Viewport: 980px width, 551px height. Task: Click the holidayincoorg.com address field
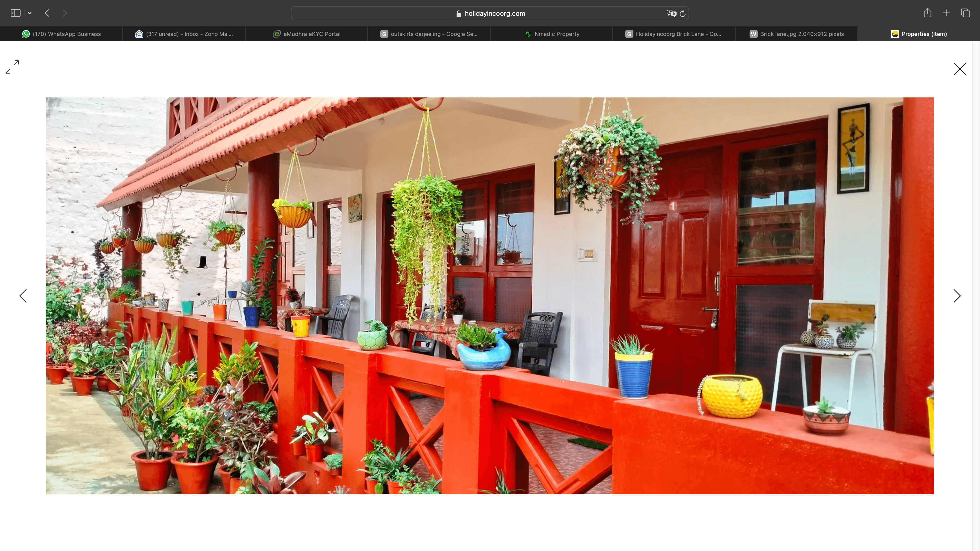click(490, 13)
